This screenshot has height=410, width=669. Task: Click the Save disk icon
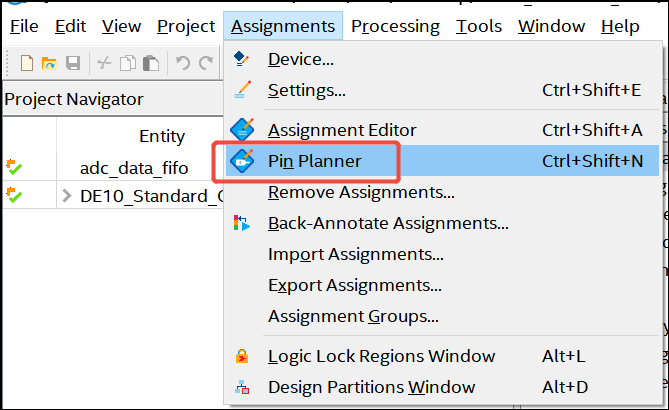click(72, 63)
